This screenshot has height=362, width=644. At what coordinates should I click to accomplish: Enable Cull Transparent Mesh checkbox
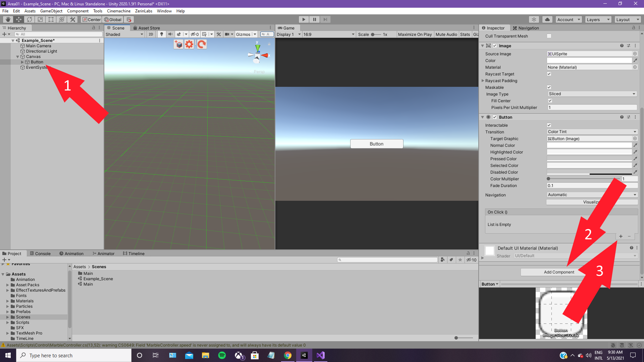coord(549,36)
